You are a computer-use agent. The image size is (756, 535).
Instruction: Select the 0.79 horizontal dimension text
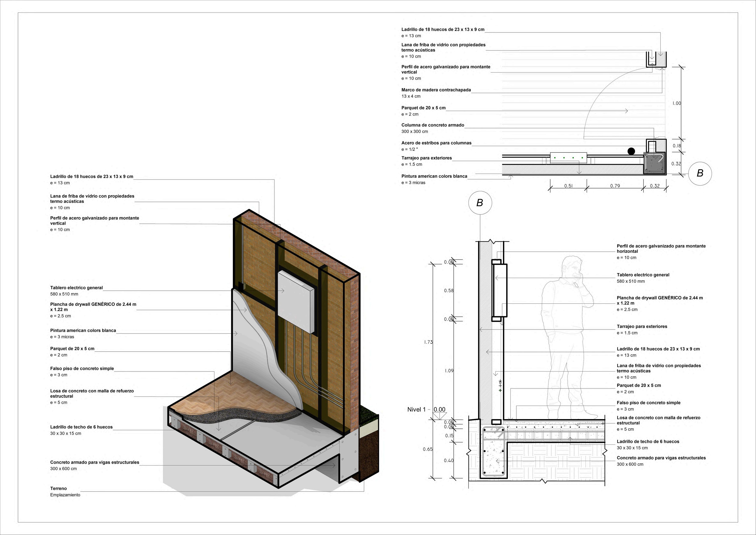[615, 186]
